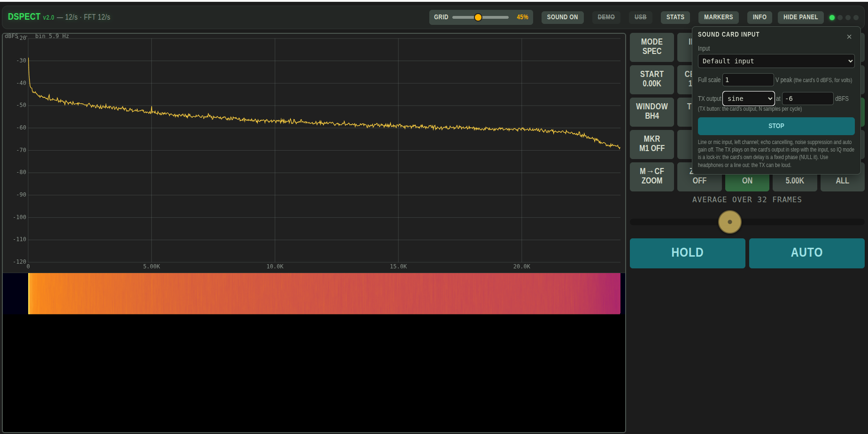This screenshot has height=434, width=868.
Task: Click the "bin 5.9 Hz" readout
Action: click(x=52, y=36)
